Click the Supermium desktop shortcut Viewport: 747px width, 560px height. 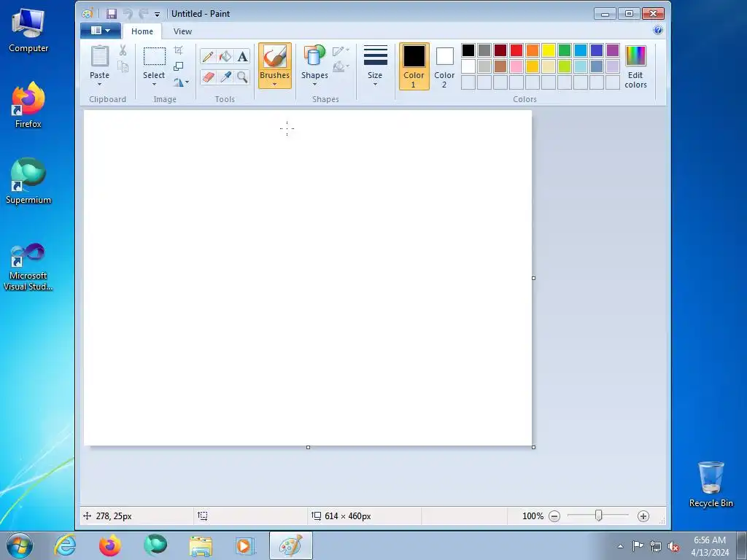click(28, 181)
